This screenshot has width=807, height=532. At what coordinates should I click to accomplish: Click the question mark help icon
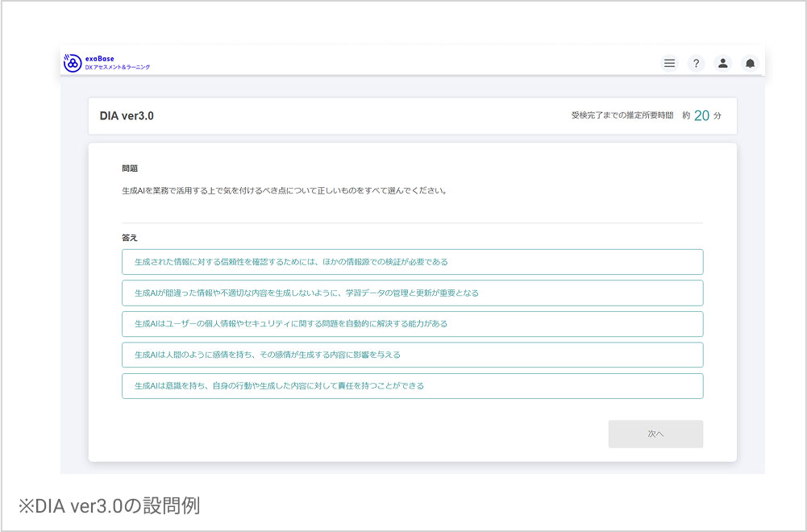tap(697, 63)
